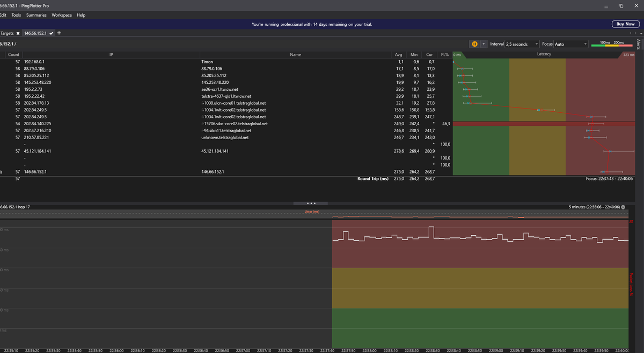Click the PL% column header
The image size is (644, 353).
444,54
